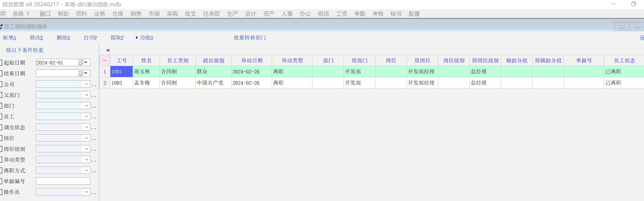Click the small red-blue icon above the table
644x201 pixels.
[x=108, y=50]
